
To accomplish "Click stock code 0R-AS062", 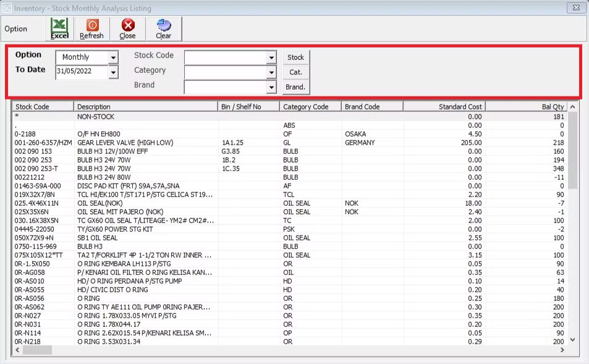I will (29, 307).
